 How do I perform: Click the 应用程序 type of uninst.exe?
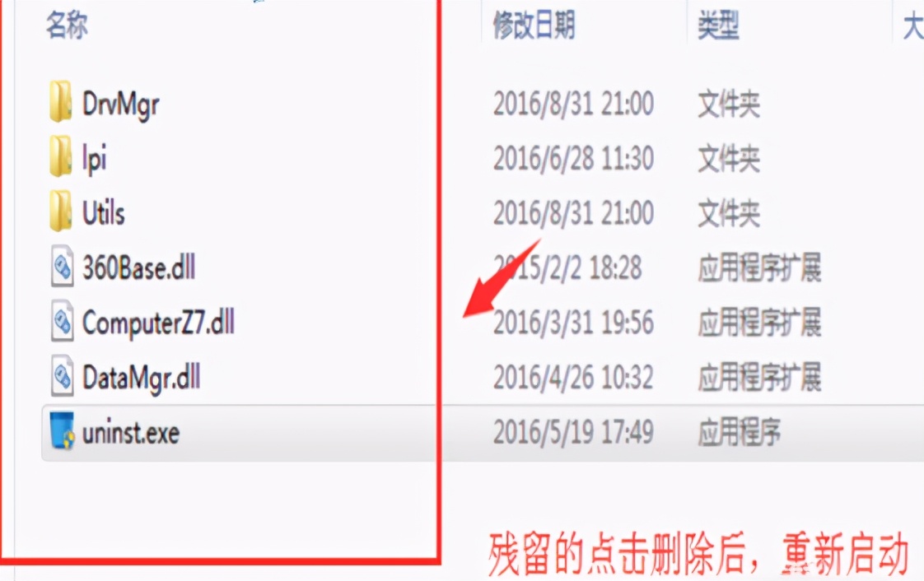point(740,432)
